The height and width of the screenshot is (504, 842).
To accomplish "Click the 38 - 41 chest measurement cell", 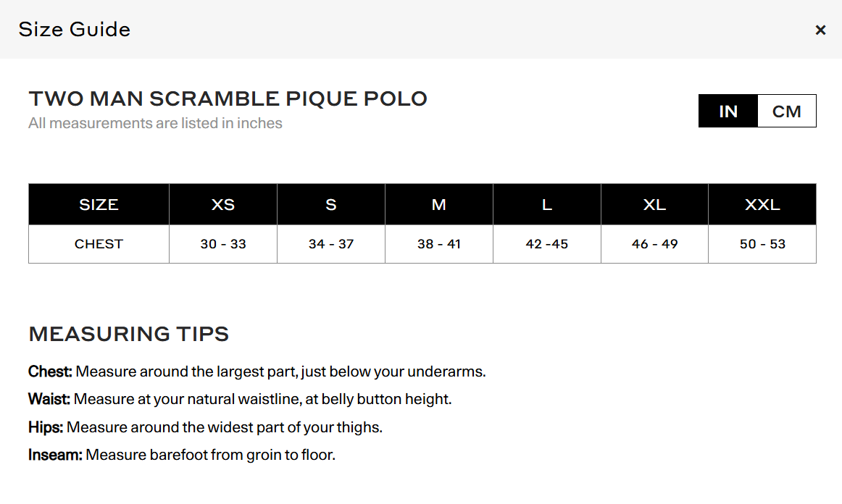I will (439, 244).
